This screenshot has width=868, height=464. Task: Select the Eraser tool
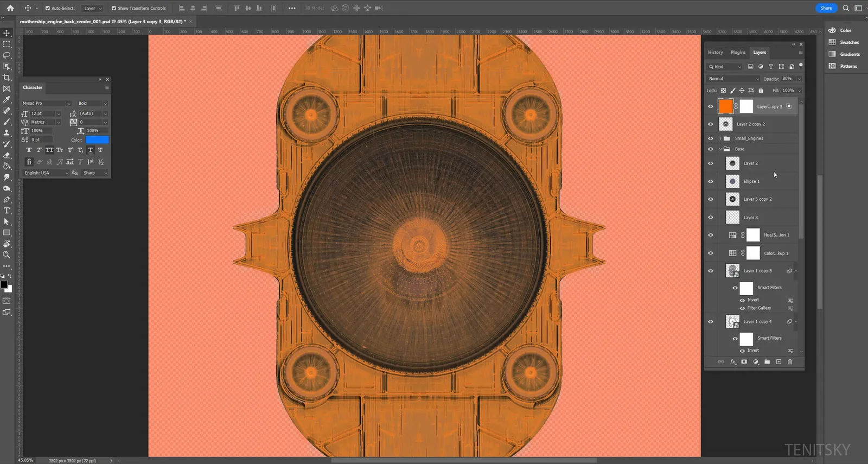click(x=7, y=155)
